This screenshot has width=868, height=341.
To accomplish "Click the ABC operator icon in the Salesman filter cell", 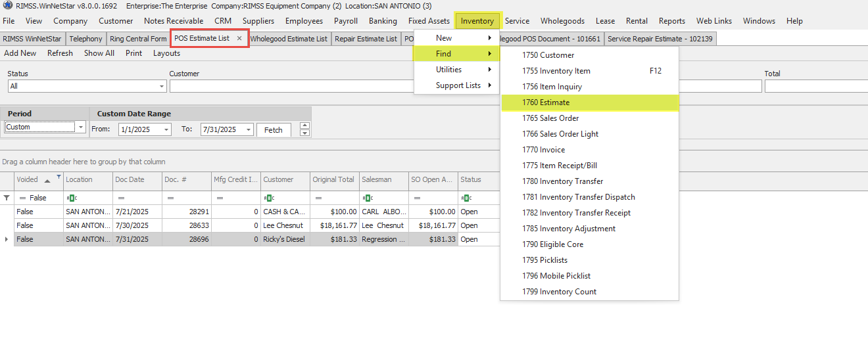I will point(368,198).
